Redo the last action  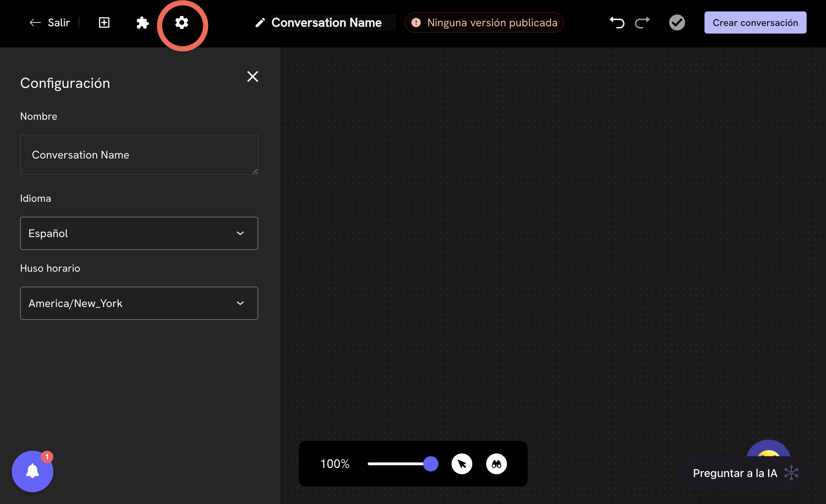642,23
